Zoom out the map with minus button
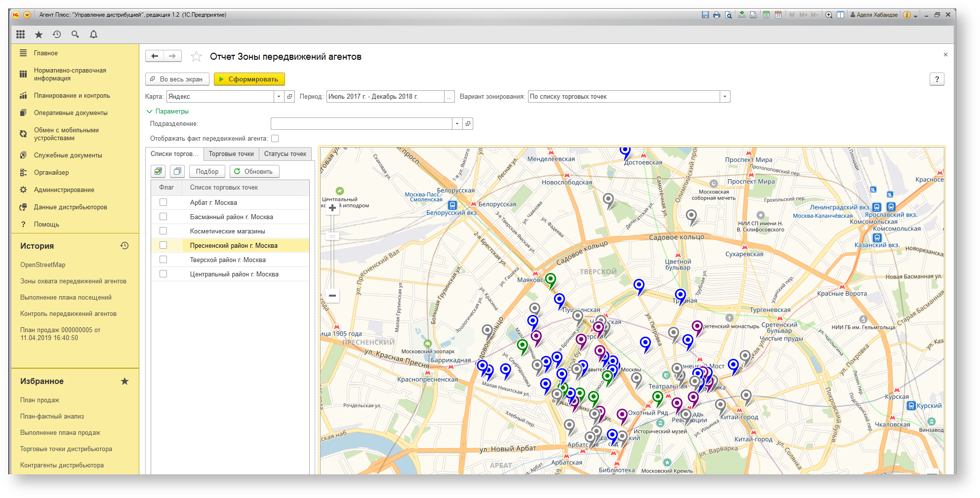980x498 pixels. click(x=332, y=296)
